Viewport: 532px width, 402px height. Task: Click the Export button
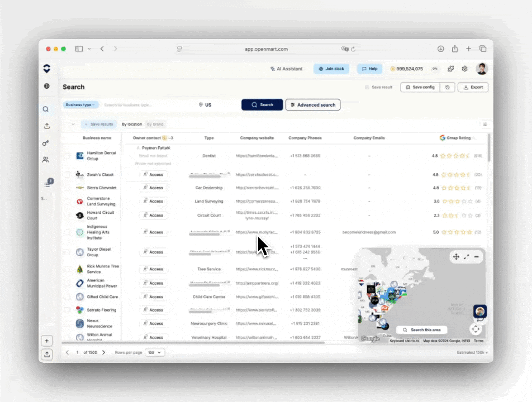pyautogui.click(x=473, y=87)
